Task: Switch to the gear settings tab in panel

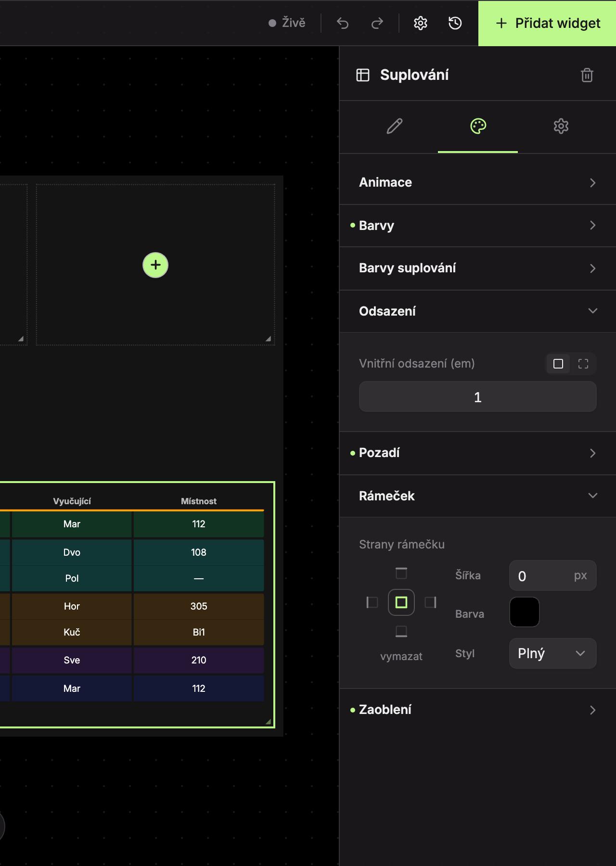Action: tap(561, 127)
